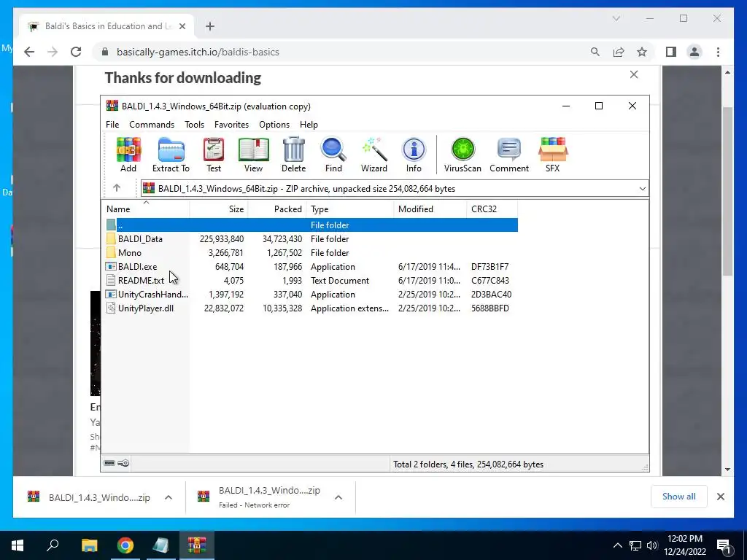Select the parent folder '..' row

311,225
